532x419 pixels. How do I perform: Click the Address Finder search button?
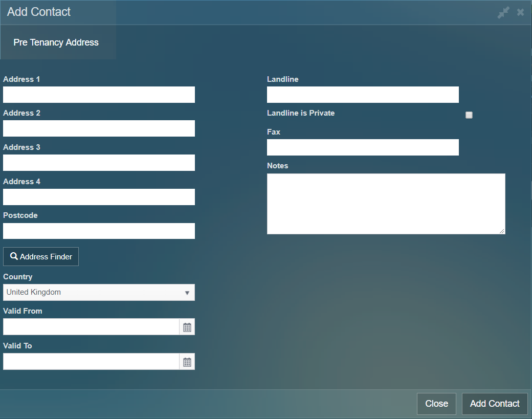[41, 257]
